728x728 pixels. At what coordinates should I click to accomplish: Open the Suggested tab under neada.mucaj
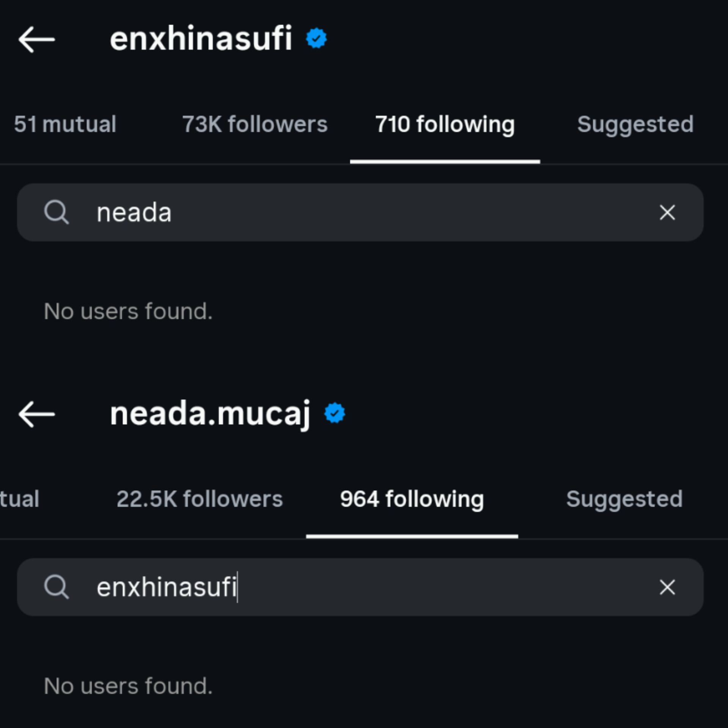tap(624, 499)
